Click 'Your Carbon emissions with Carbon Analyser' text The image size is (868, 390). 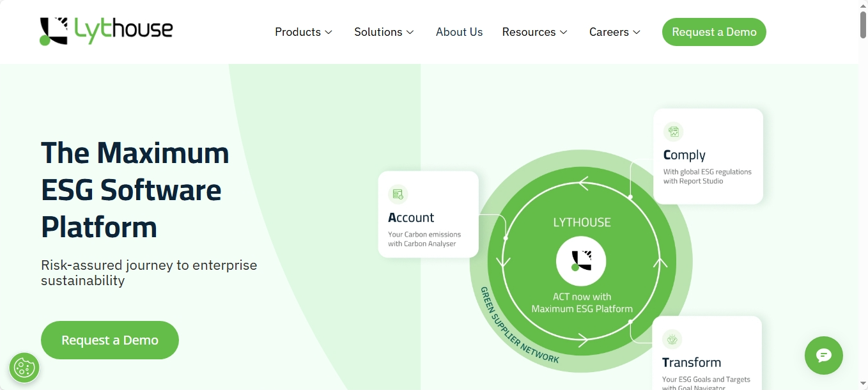[x=424, y=239]
